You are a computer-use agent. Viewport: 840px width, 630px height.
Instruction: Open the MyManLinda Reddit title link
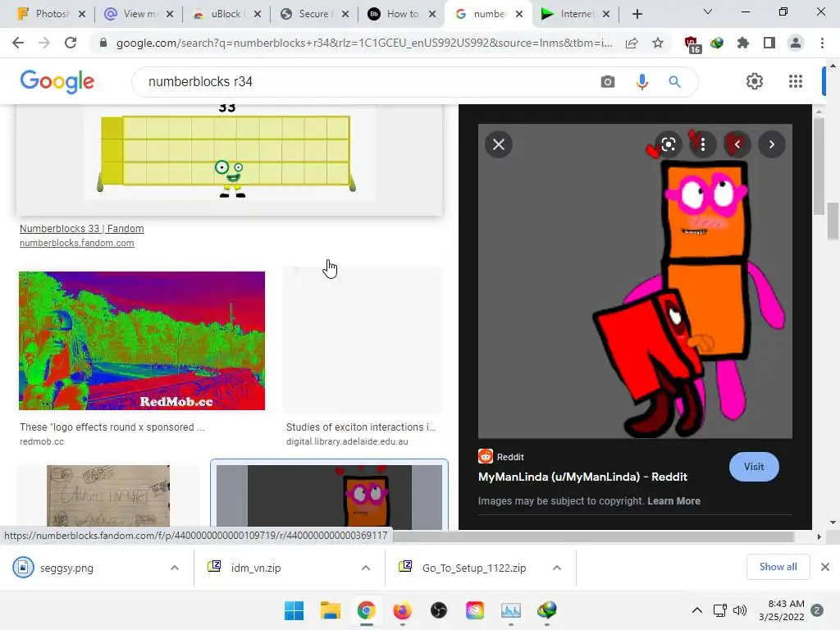tap(582, 477)
